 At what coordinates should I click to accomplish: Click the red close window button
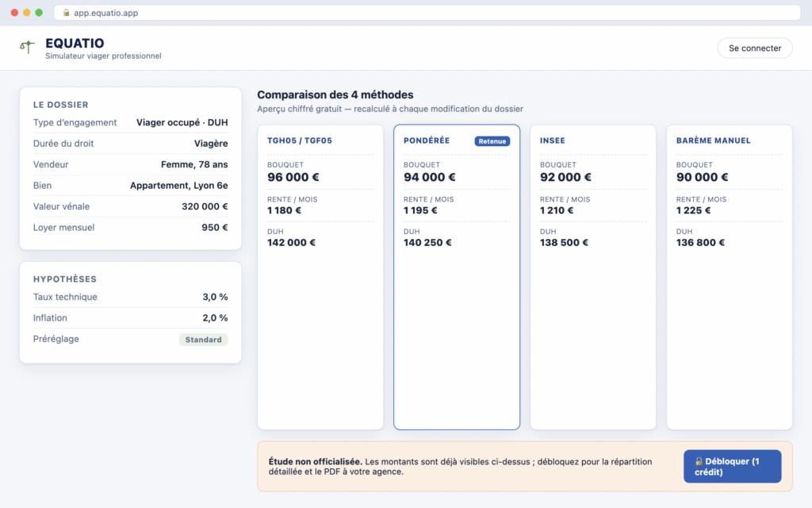coord(14,13)
